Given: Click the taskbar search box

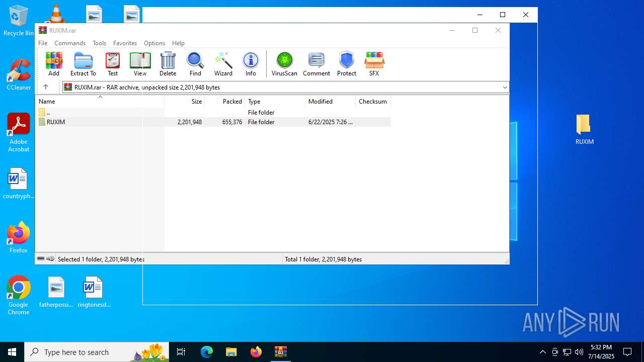Looking at the screenshot, I should (x=97, y=352).
